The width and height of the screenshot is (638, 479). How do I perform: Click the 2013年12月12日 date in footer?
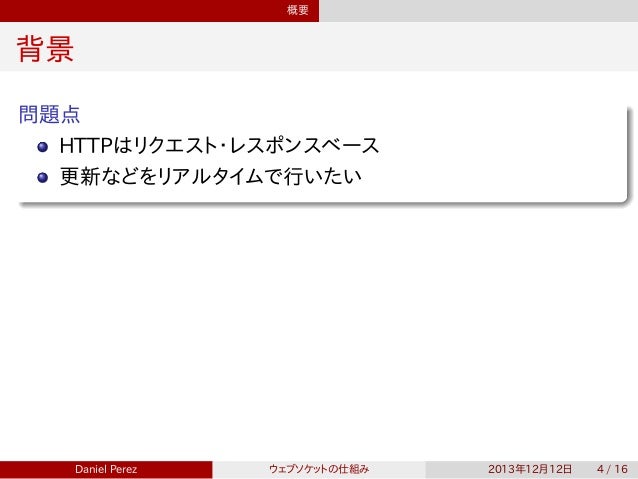(530, 469)
